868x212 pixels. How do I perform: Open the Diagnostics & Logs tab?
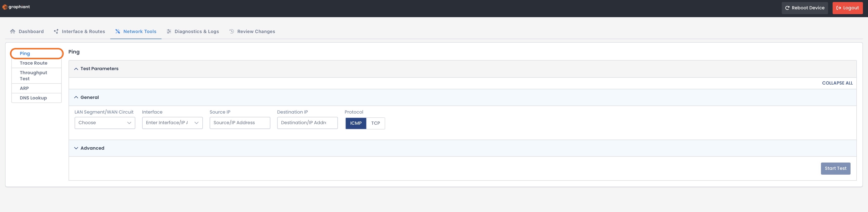coord(193,31)
